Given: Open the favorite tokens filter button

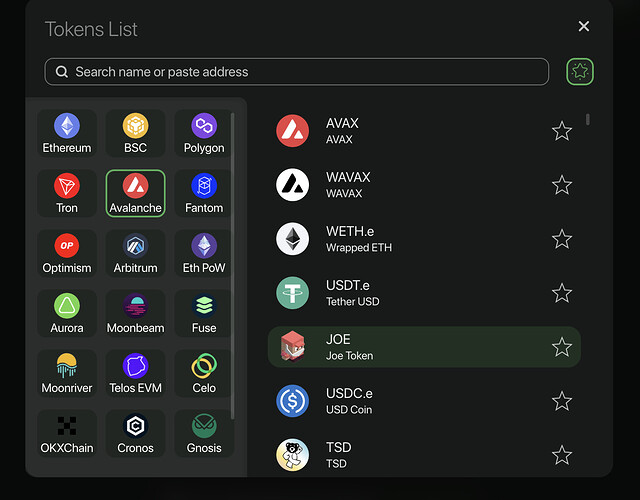Looking at the screenshot, I should click(x=580, y=72).
